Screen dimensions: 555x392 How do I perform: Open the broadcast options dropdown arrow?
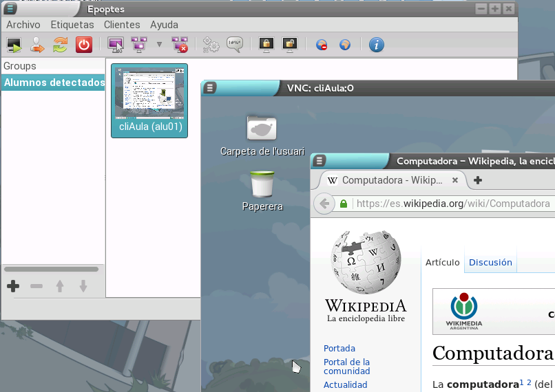[x=159, y=45]
